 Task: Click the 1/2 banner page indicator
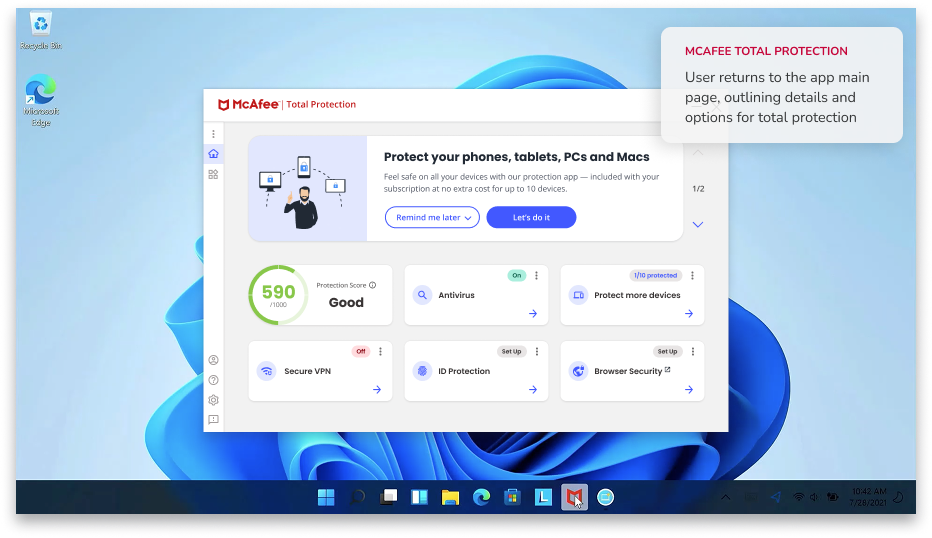(x=698, y=188)
